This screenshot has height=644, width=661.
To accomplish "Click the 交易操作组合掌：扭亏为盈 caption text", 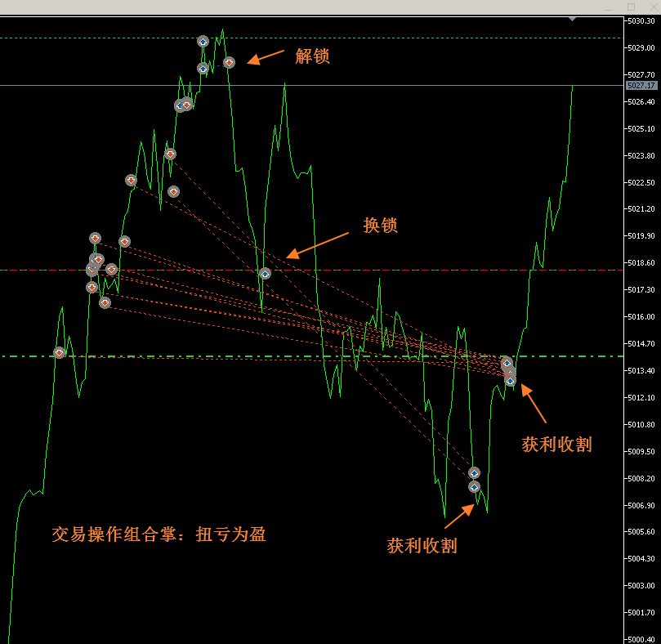I will pyautogui.click(x=159, y=534).
